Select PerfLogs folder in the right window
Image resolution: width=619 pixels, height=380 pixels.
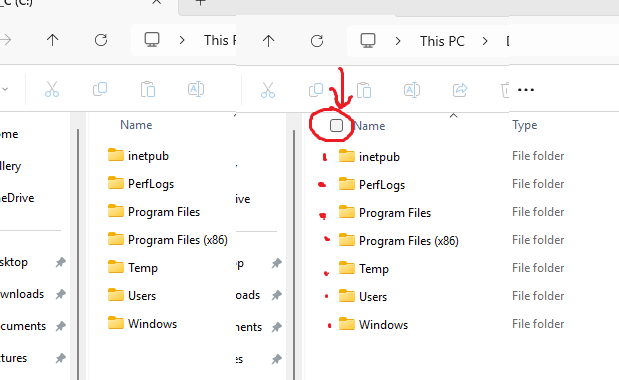[x=372, y=184]
